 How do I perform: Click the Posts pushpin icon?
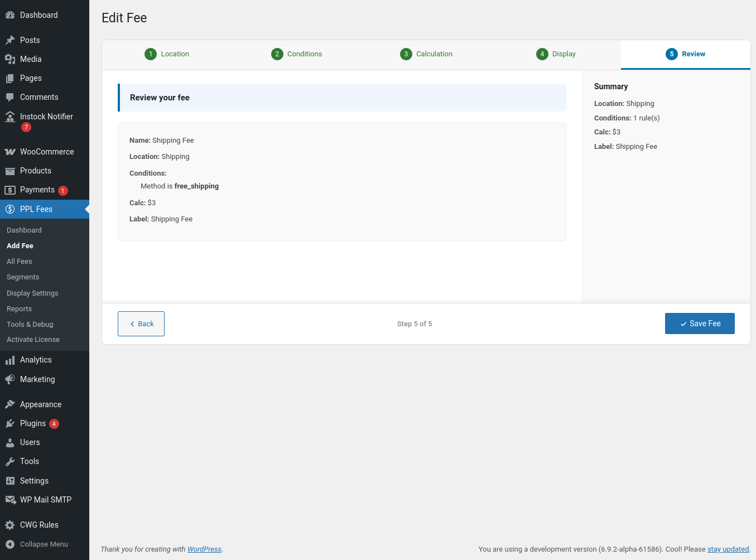(10, 40)
